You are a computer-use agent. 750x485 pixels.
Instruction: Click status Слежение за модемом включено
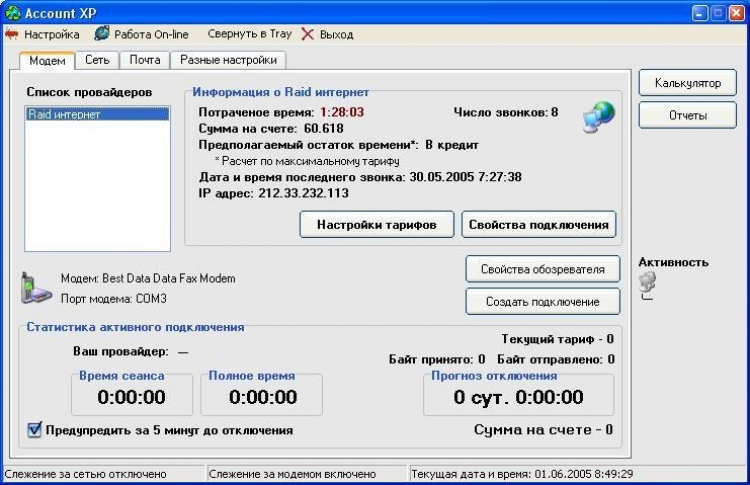(292, 474)
